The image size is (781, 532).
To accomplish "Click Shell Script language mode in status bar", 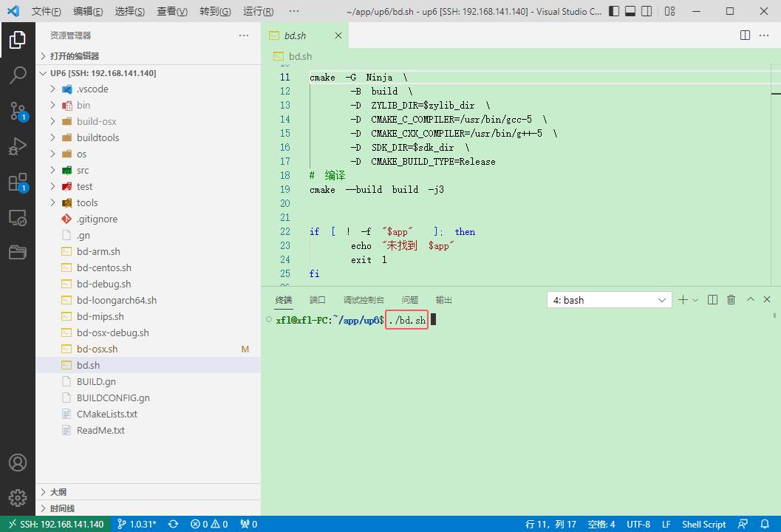I will click(x=703, y=524).
